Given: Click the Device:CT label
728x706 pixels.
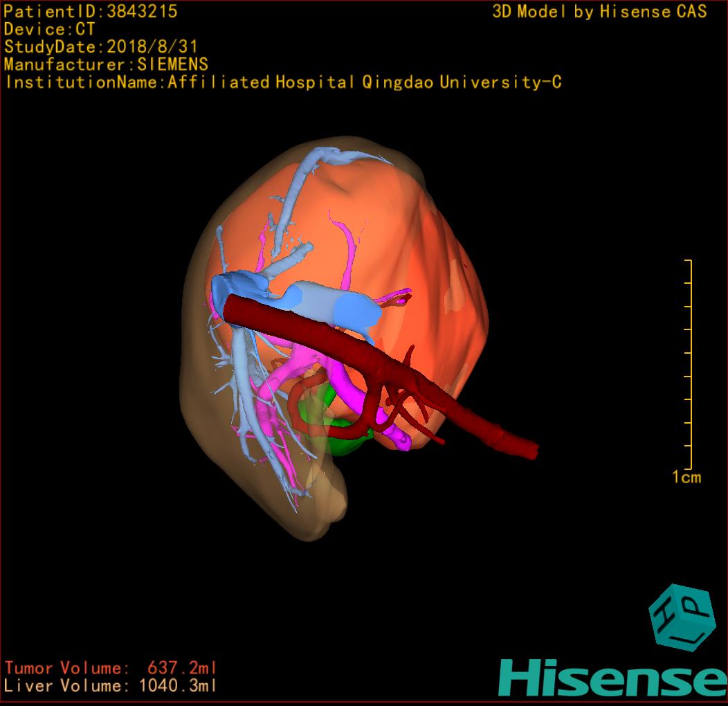Looking at the screenshot, I should [x=49, y=29].
